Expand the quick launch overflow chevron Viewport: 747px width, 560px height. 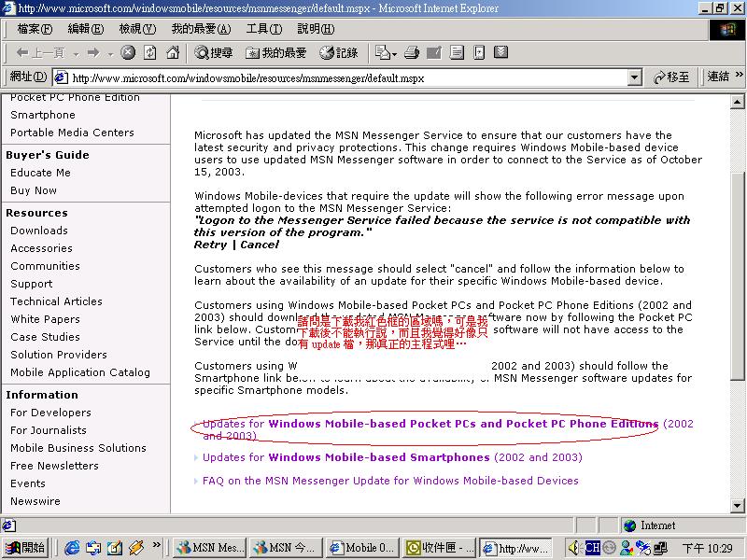[x=156, y=544]
